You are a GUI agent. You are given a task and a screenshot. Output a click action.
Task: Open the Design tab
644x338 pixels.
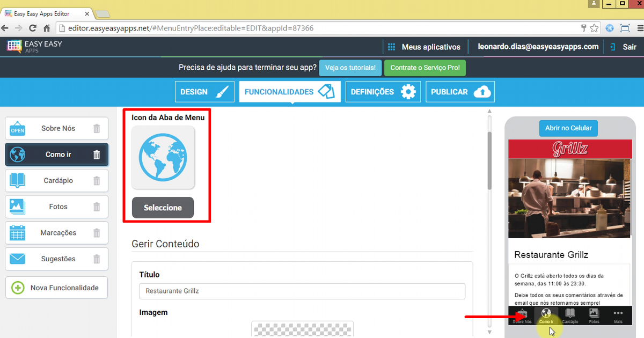(204, 92)
